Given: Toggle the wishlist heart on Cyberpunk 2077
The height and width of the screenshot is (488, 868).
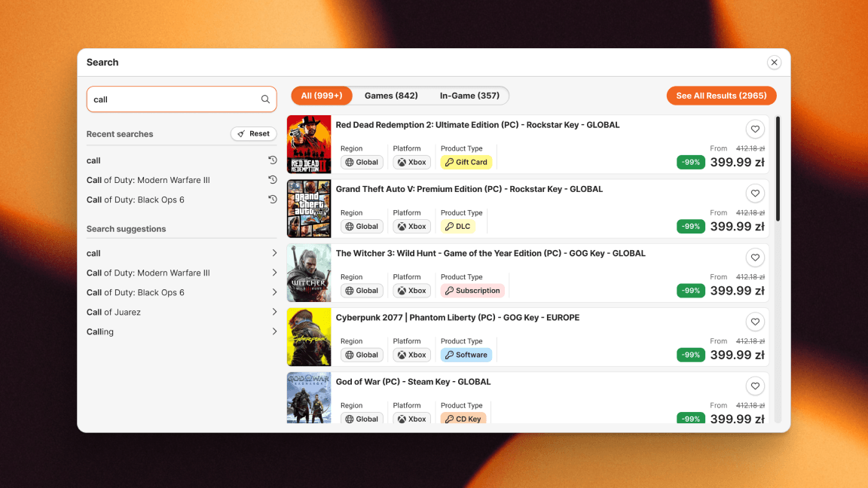Looking at the screenshot, I should tap(755, 322).
